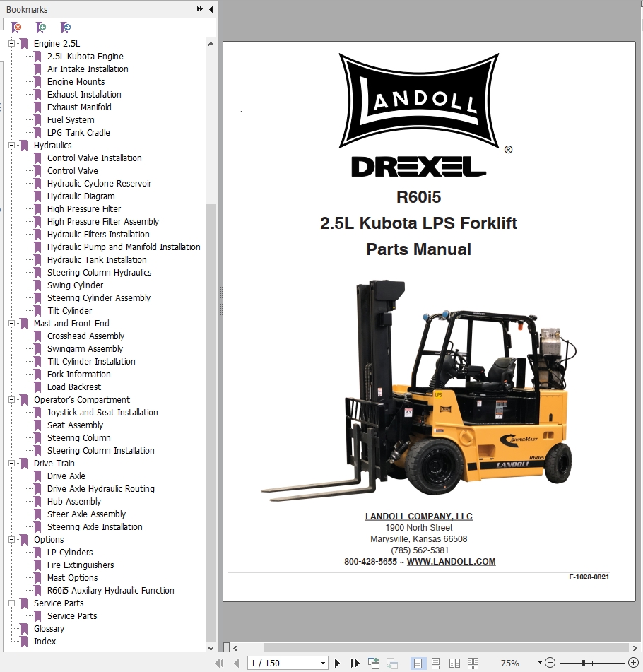
Task: Click the zoom out minus button
Action: [x=550, y=663]
